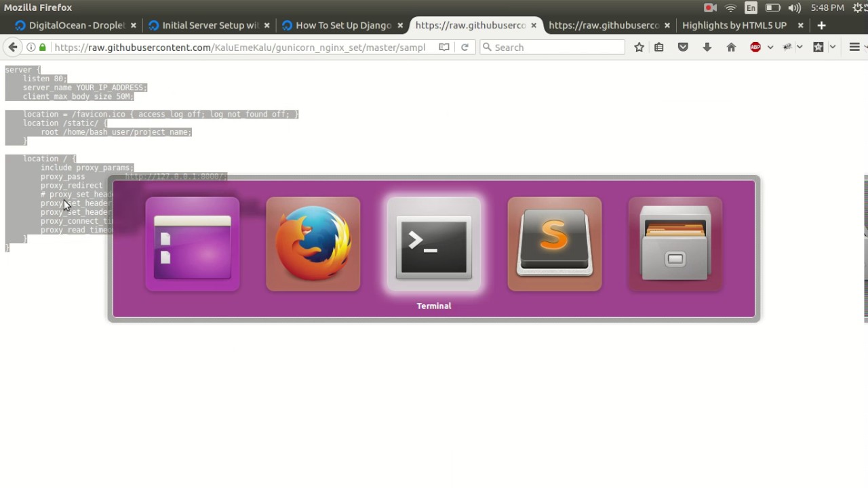Open the sound volume indicator
This screenshot has width=868, height=488.
coord(794,7)
